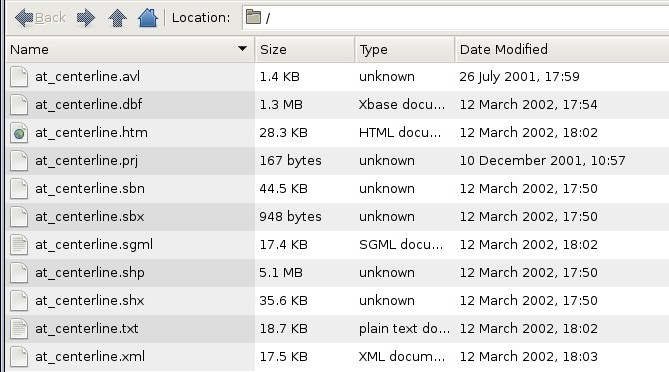The image size is (669, 372).
Task: Click the date 10 December 2001, 10:57
Action: (542, 161)
